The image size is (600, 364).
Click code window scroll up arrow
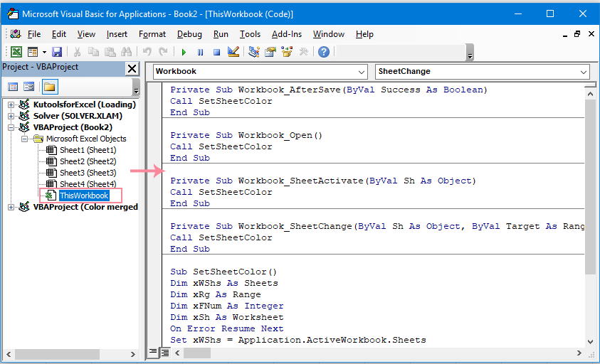click(x=590, y=94)
